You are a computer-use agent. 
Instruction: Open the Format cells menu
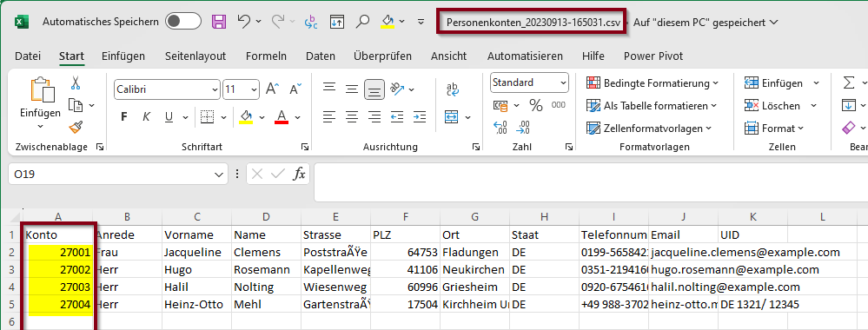tap(774, 128)
